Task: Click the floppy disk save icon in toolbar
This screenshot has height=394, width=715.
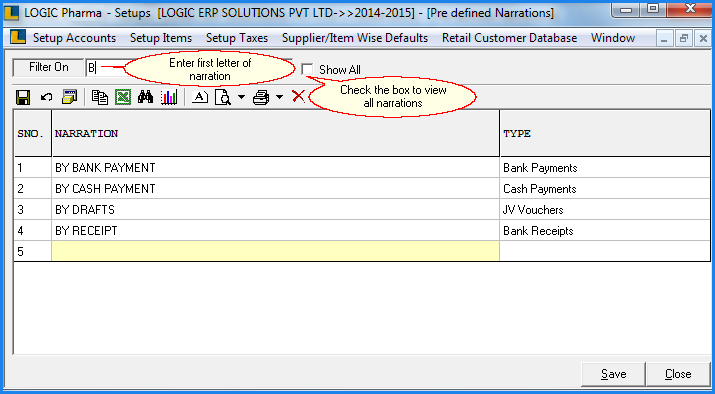Action: point(23,97)
